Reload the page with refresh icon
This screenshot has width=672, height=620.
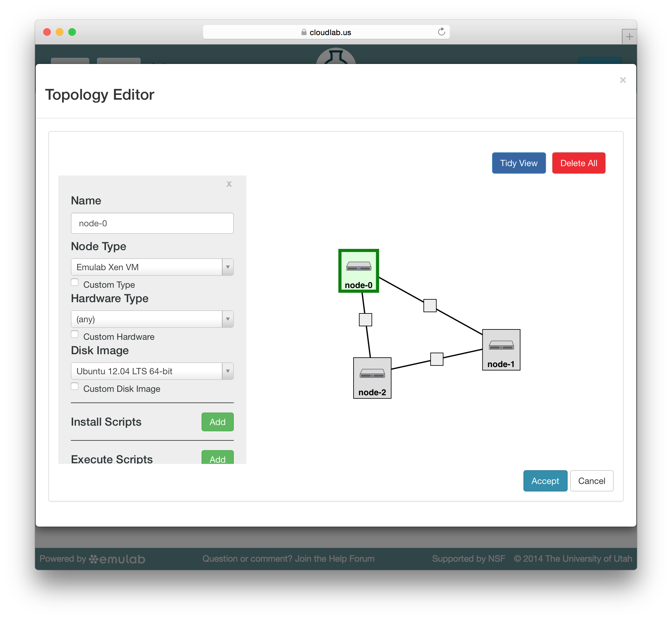click(441, 32)
